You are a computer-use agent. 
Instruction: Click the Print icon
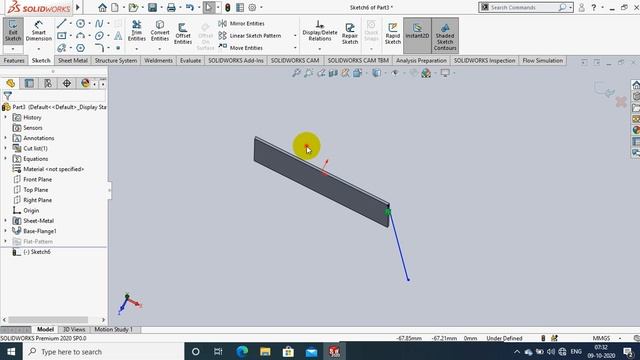(x=171, y=7)
